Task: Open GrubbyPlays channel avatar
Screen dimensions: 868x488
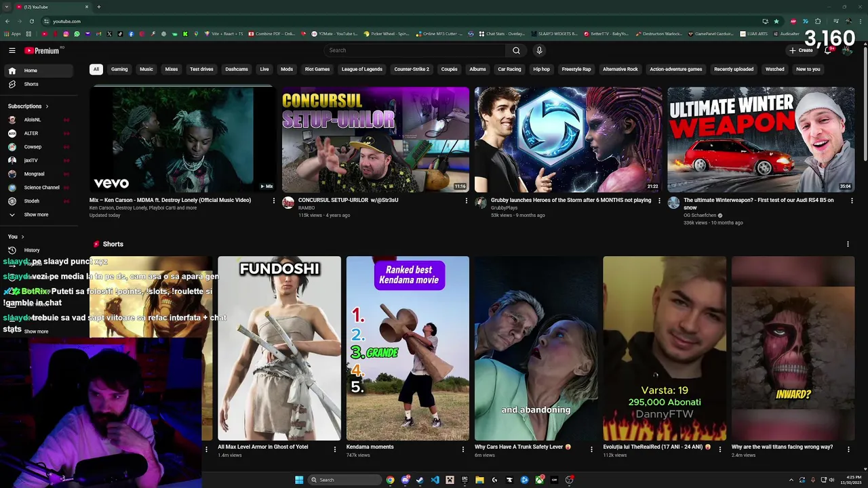Action: [481, 203]
